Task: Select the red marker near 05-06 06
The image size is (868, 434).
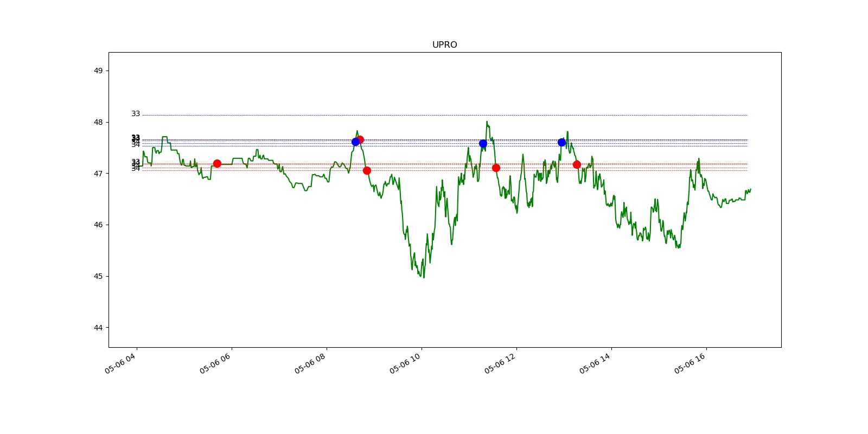Action: (x=217, y=163)
